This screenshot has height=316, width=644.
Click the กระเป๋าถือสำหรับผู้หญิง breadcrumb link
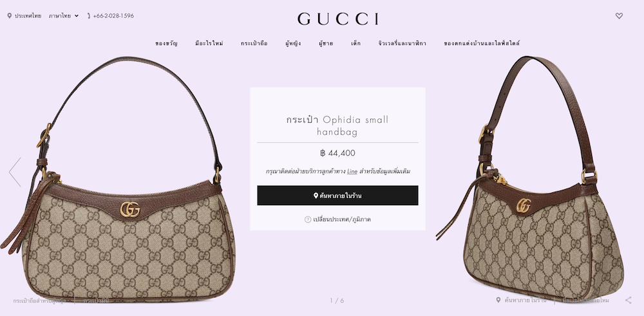pos(39,301)
